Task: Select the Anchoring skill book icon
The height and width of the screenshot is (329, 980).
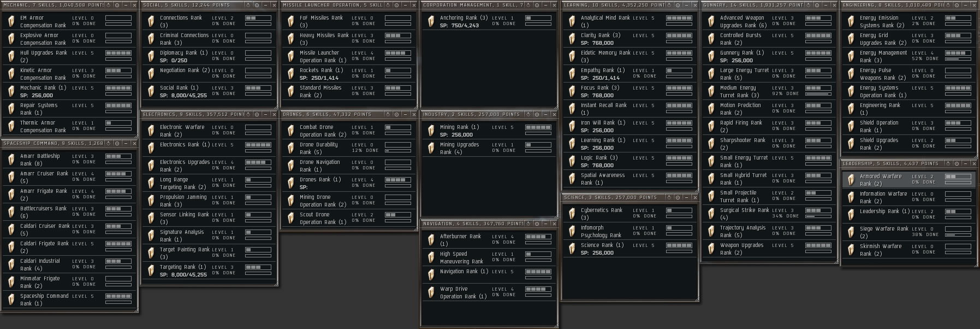Action: pyautogui.click(x=431, y=21)
